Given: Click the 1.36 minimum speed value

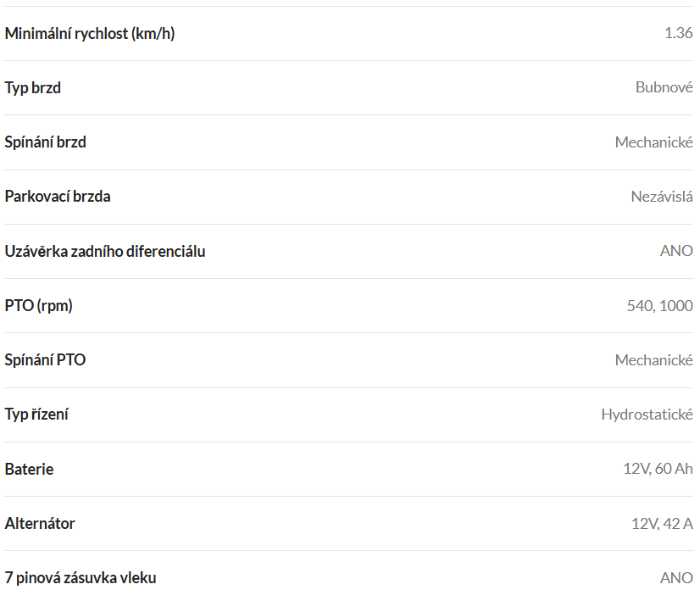Looking at the screenshot, I should tap(679, 33).
